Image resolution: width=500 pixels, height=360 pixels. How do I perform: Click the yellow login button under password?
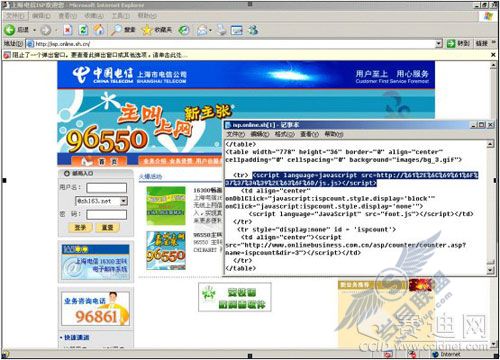(80, 227)
